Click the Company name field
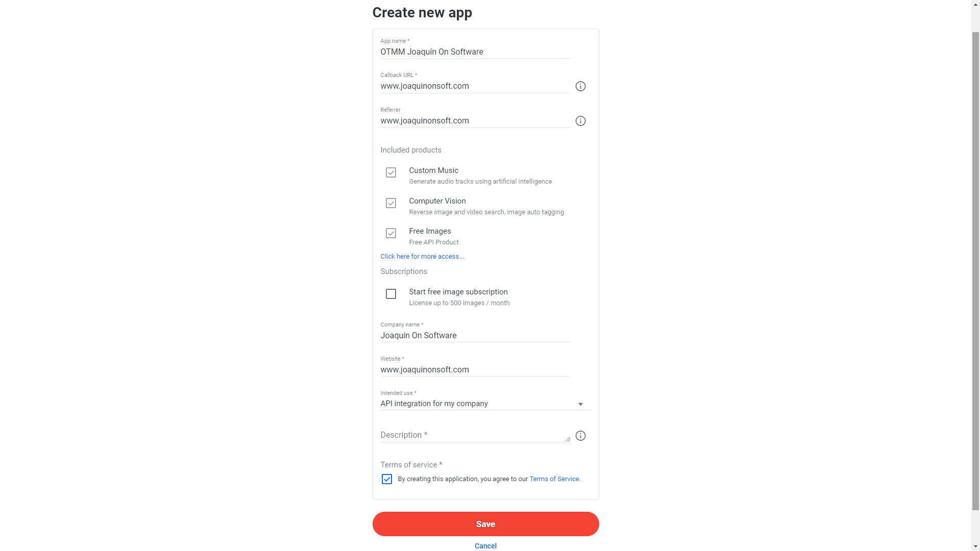 click(x=475, y=336)
